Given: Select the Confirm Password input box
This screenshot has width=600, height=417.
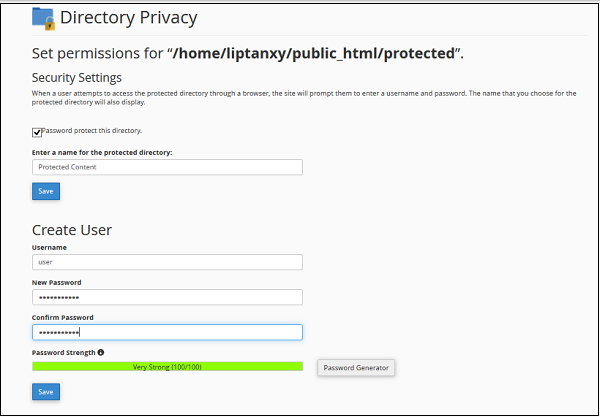Looking at the screenshot, I should coord(167,332).
